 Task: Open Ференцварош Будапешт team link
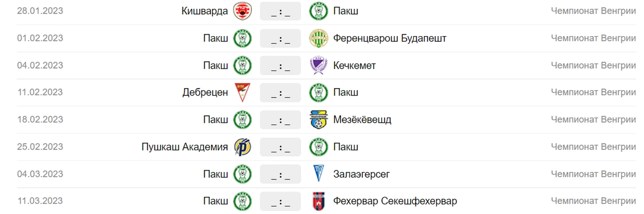point(389,38)
